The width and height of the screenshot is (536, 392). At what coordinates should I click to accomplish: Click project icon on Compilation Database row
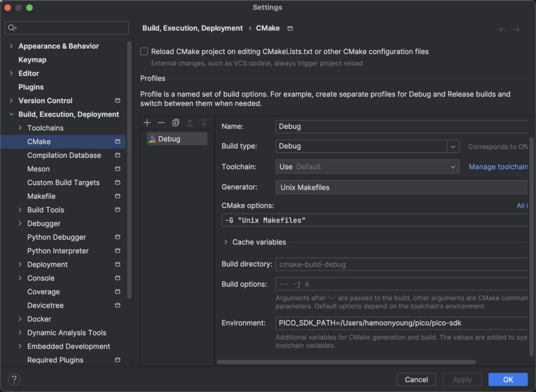click(118, 155)
